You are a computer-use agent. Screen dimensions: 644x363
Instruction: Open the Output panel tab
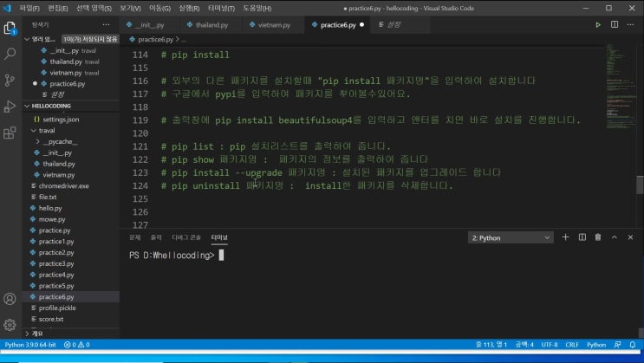tap(156, 237)
